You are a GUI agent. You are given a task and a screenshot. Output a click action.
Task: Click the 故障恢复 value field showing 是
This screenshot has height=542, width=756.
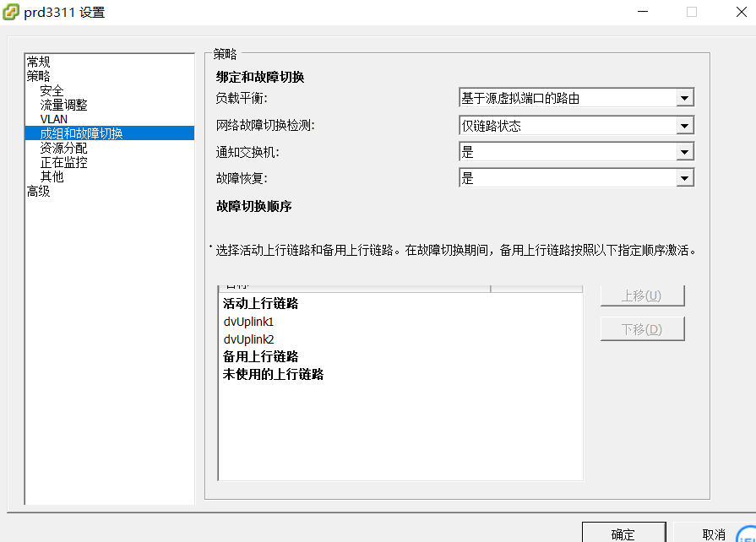coord(576,178)
